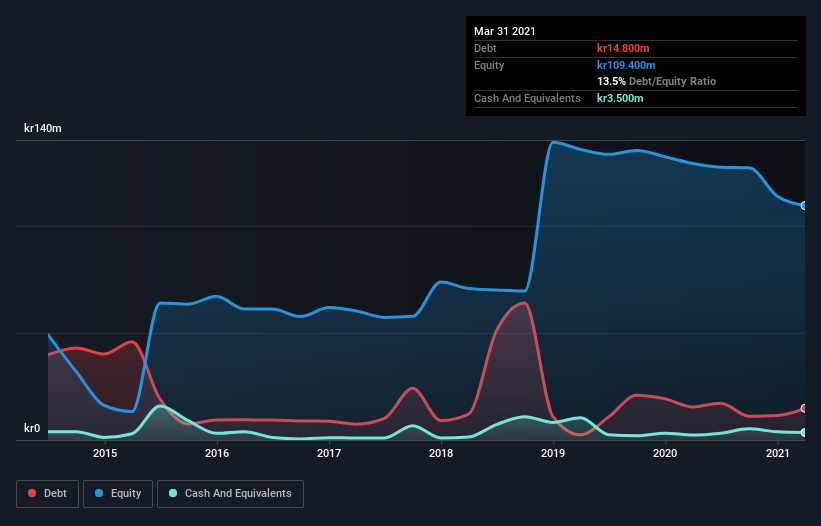Select the 2021 x-axis label

[x=778, y=453]
